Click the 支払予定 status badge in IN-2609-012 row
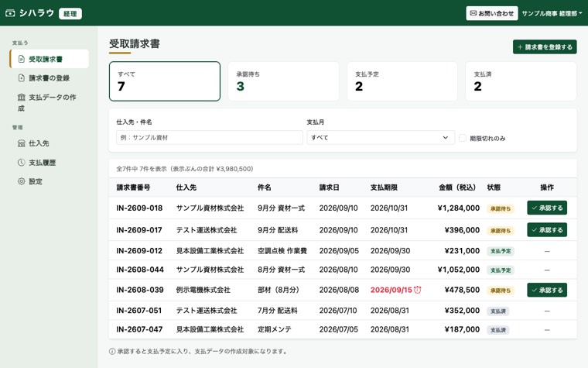This screenshot has height=368, width=588. (501, 251)
